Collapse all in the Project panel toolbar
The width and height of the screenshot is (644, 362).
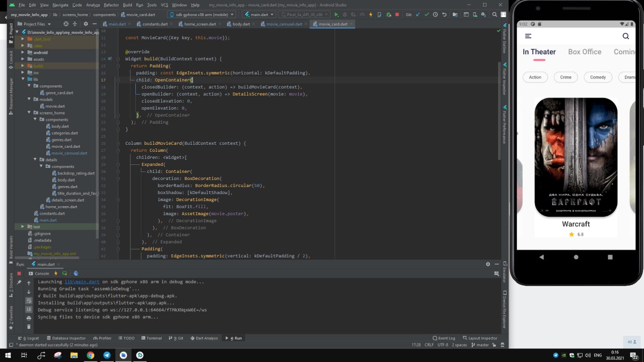[x=76, y=24]
